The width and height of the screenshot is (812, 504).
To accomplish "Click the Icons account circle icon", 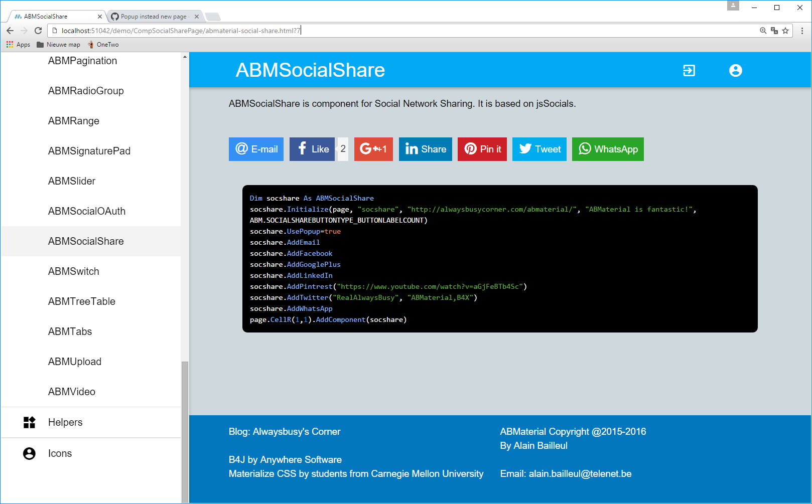I will tap(30, 453).
